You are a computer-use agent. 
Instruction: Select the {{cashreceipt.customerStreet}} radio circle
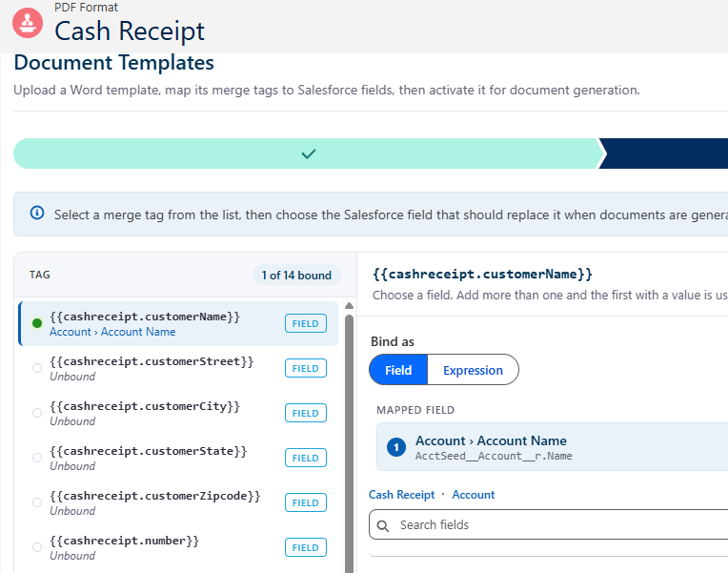pos(37,368)
